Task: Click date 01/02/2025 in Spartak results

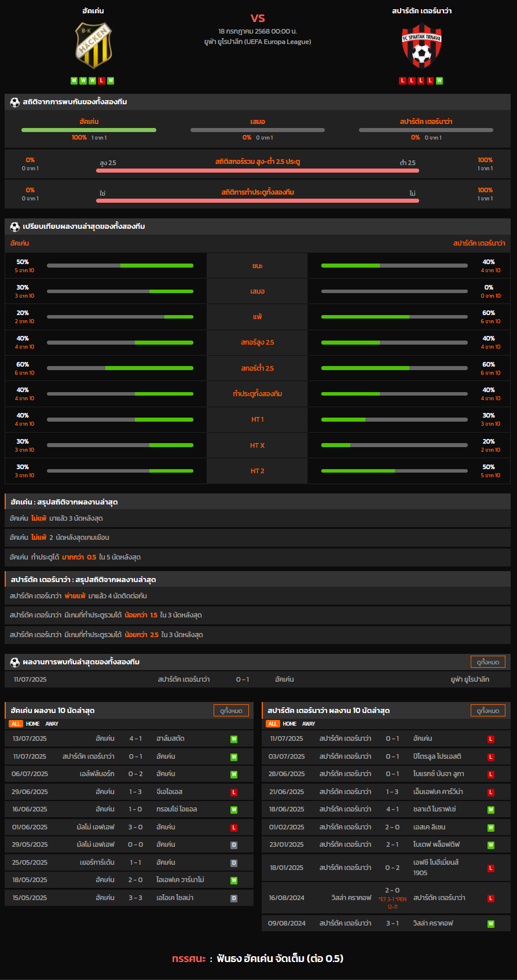Action: (x=287, y=827)
